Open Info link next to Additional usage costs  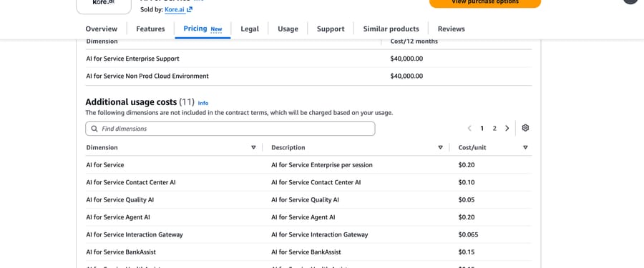[x=203, y=103]
